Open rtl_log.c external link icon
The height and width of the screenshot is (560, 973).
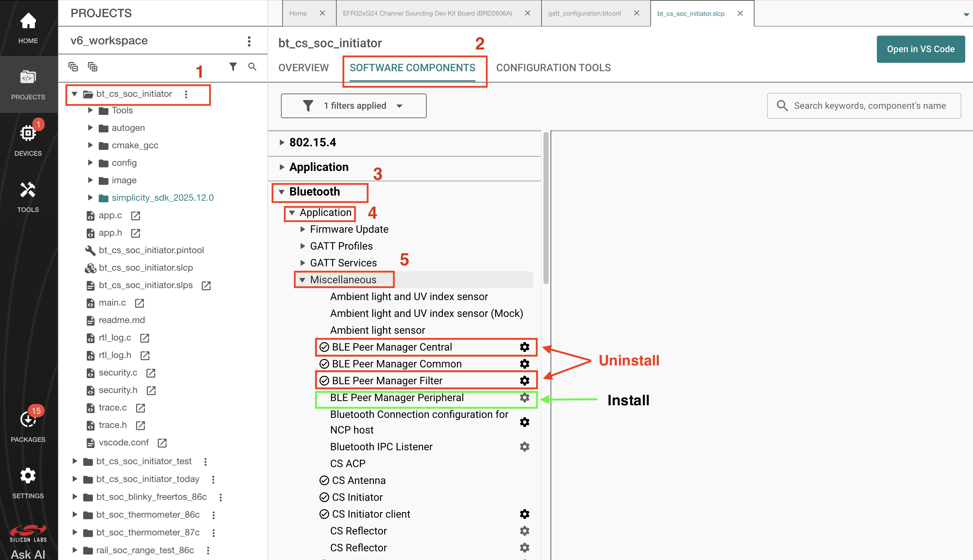click(145, 338)
